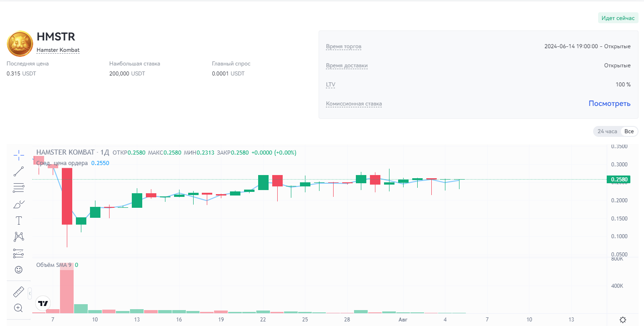Click the large red volume bar
This screenshot has height=336, width=644.
tap(67, 288)
